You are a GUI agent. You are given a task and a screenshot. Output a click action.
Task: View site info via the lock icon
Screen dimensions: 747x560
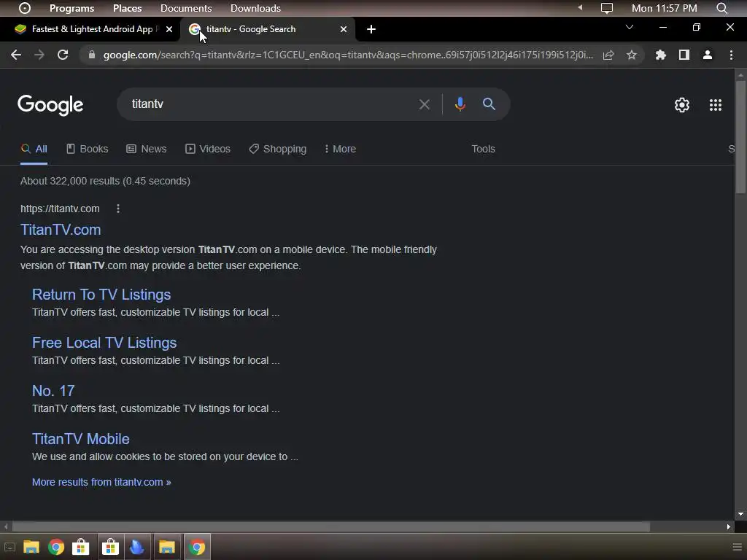pyautogui.click(x=91, y=55)
